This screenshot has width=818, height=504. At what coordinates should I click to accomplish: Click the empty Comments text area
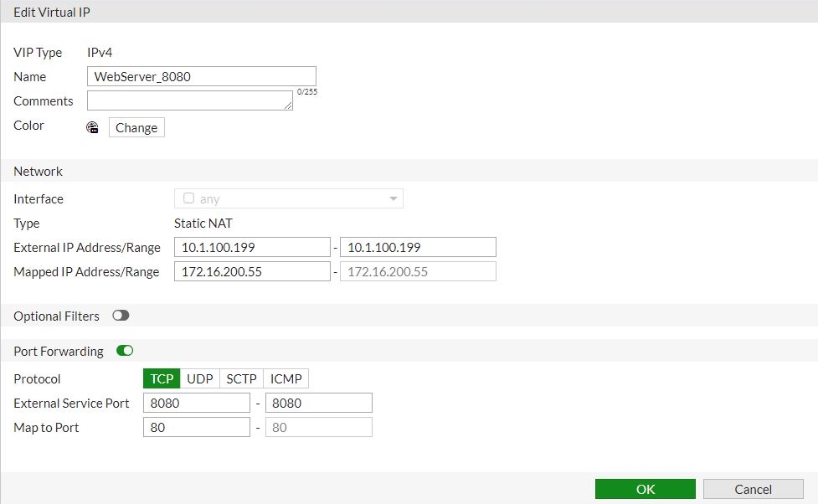tap(189, 100)
